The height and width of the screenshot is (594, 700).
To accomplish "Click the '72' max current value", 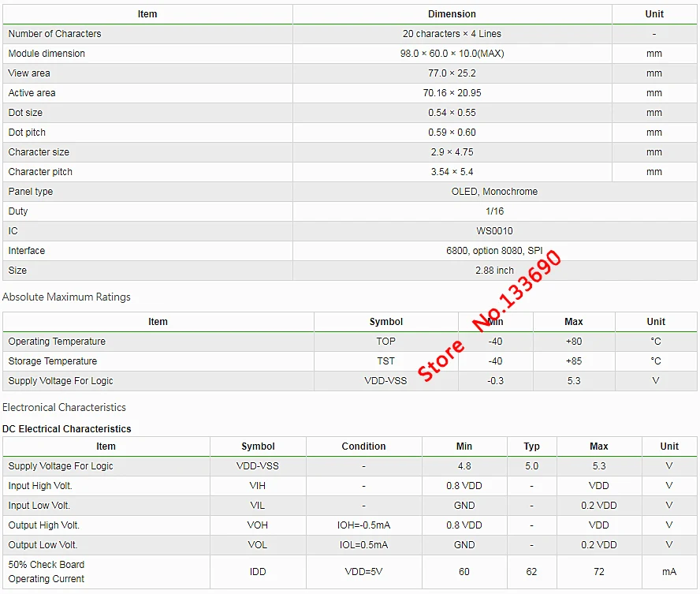I will pyautogui.click(x=598, y=572).
